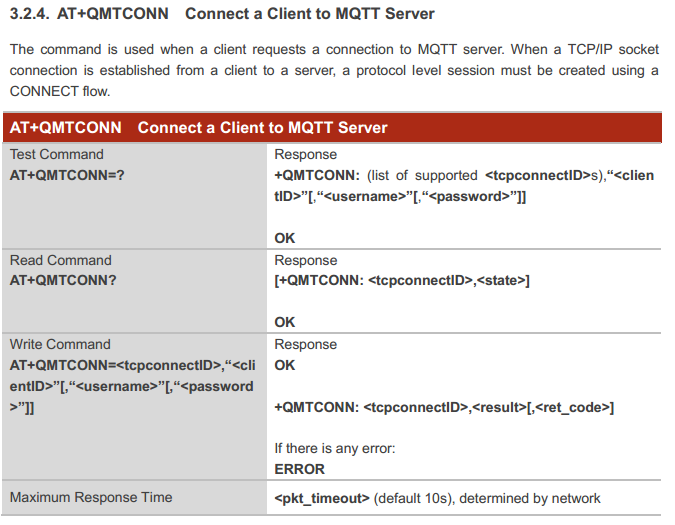Screen dimensions: 675x525
Task: Click the pkt_timeout default 10s text
Action: point(437,498)
